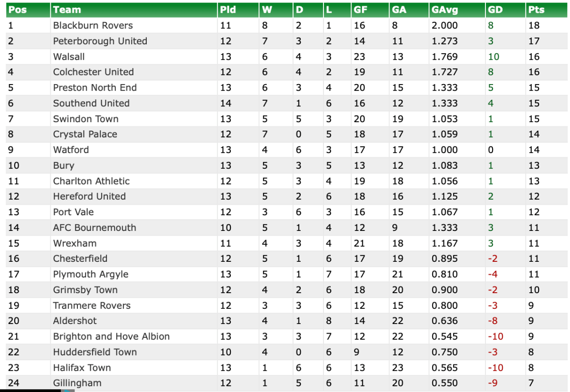Open the Peterborough United team entry
This screenshot has width=570, height=392.
[x=100, y=41]
